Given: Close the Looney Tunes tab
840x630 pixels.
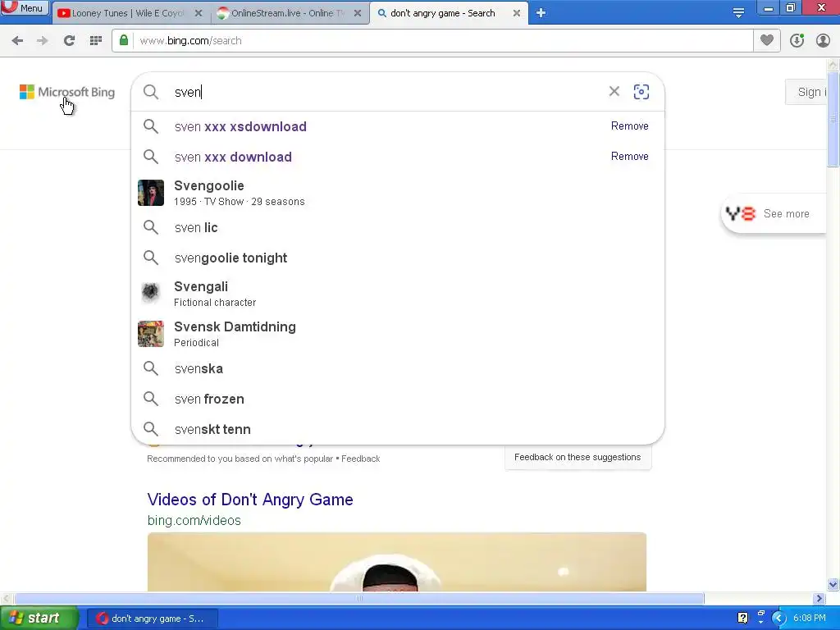Looking at the screenshot, I should tap(199, 13).
